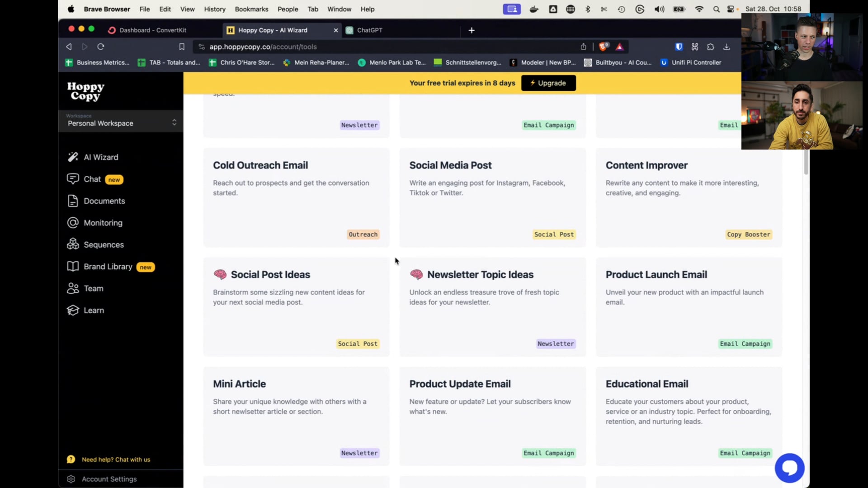Choose the Product Update Email card
Screen dimensions: 868x488
(492, 416)
